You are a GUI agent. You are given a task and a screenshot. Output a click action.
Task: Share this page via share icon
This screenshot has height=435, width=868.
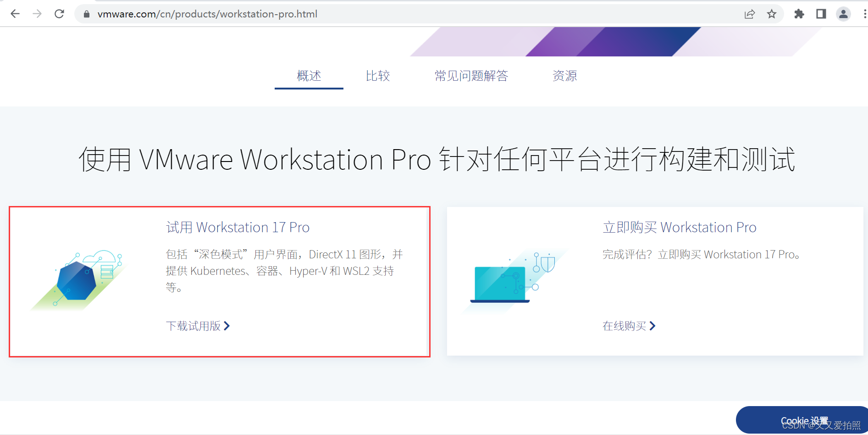750,14
